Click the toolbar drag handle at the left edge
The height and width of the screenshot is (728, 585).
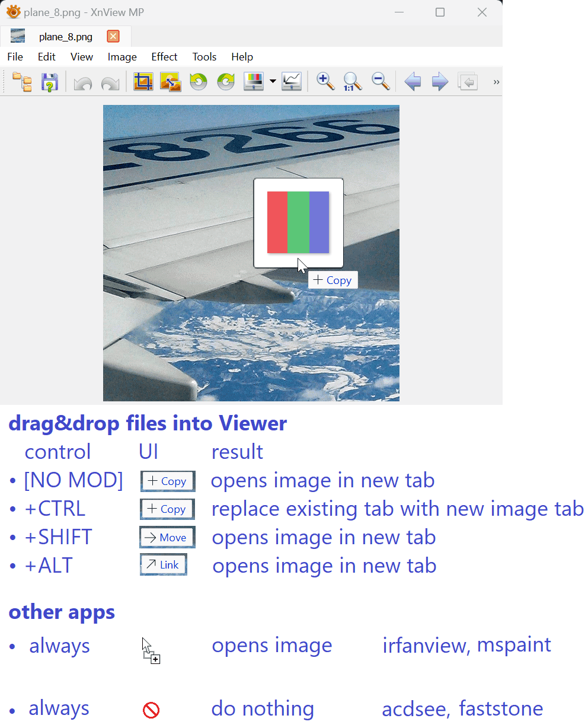point(5,82)
